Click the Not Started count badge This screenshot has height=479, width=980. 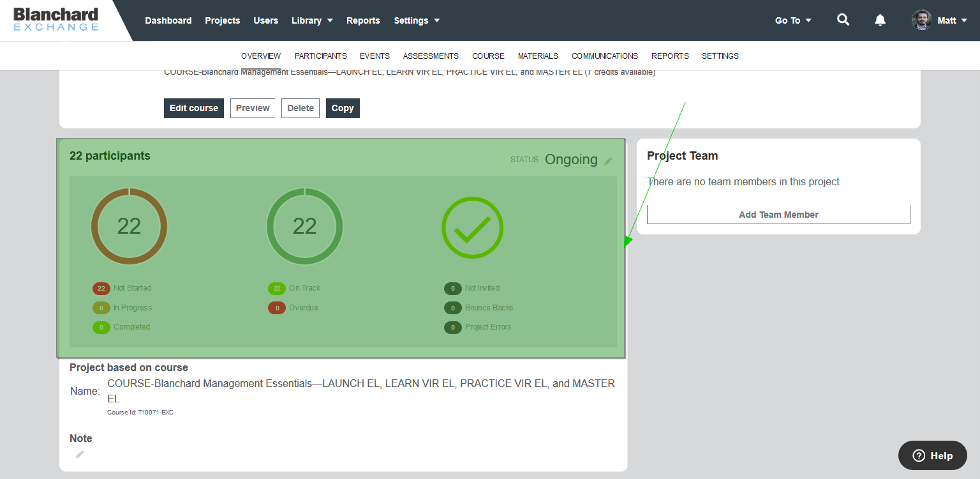click(101, 288)
